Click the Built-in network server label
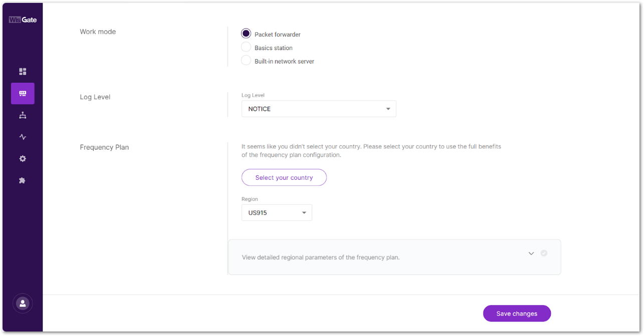 (x=284, y=62)
